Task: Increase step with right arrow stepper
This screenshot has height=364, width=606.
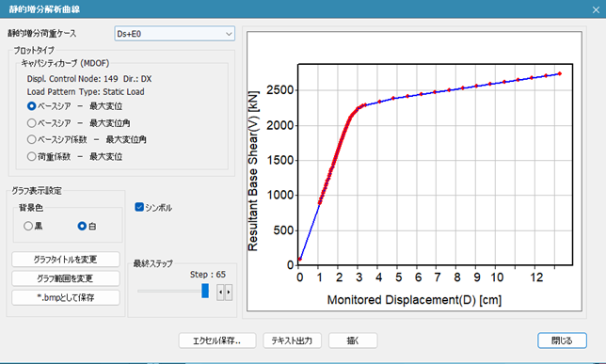Action: pyautogui.click(x=229, y=293)
